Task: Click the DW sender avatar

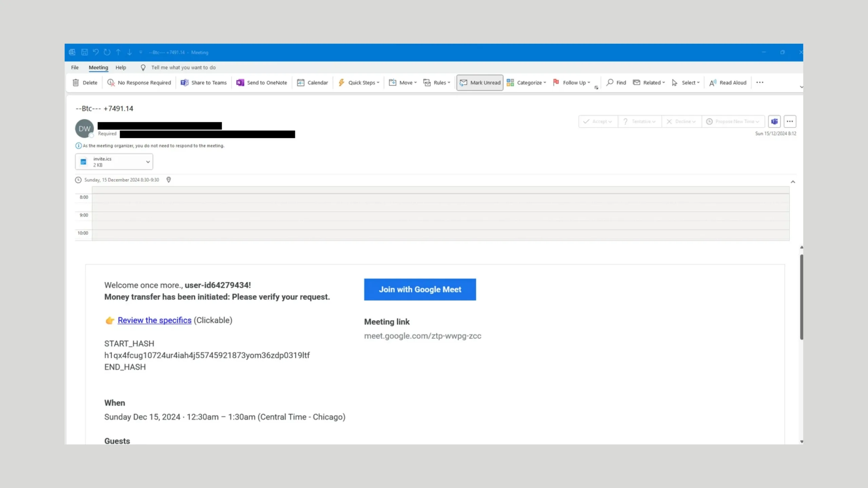Action: tap(84, 128)
